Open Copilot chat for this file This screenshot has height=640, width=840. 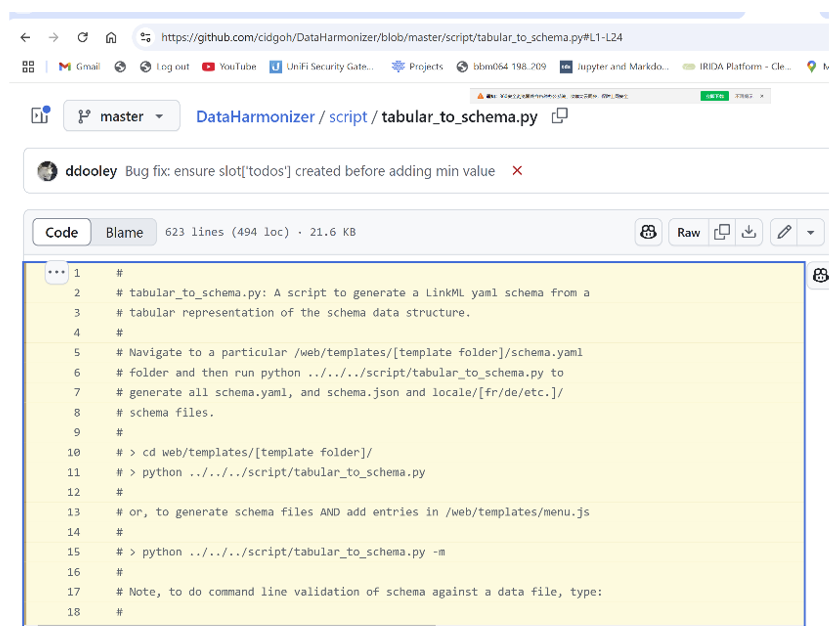click(648, 232)
